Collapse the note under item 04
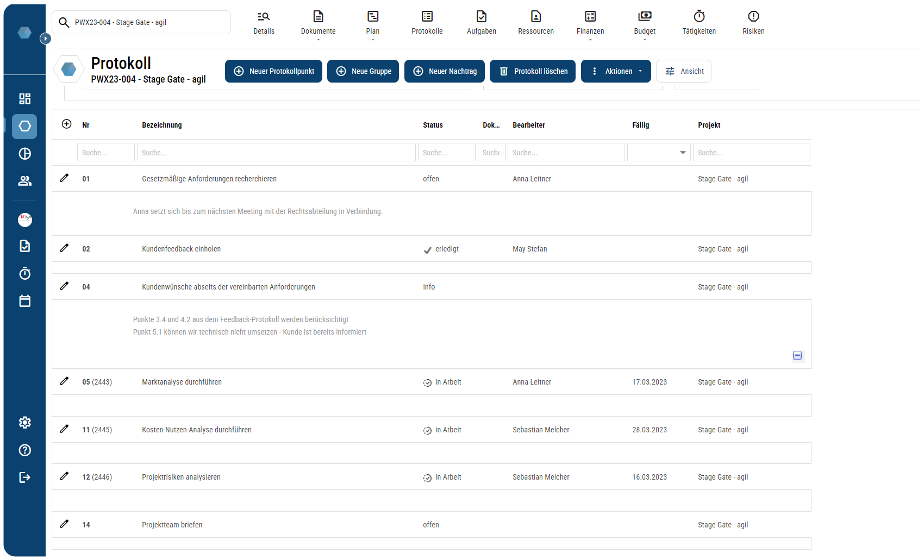 point(797,355)
